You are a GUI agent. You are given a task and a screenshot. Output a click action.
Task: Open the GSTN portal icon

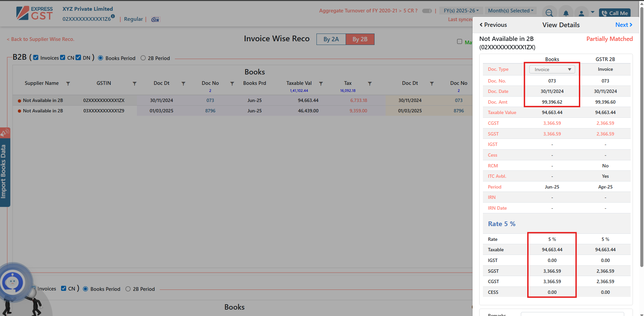(x=155, y=19)
